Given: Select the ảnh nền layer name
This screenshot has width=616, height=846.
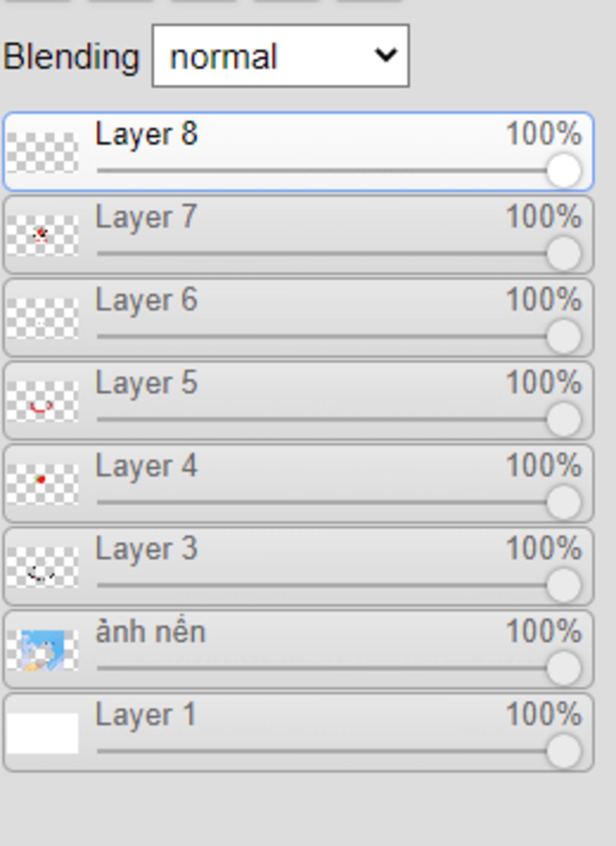Looking at the screenshot, I should click(150, 632).
